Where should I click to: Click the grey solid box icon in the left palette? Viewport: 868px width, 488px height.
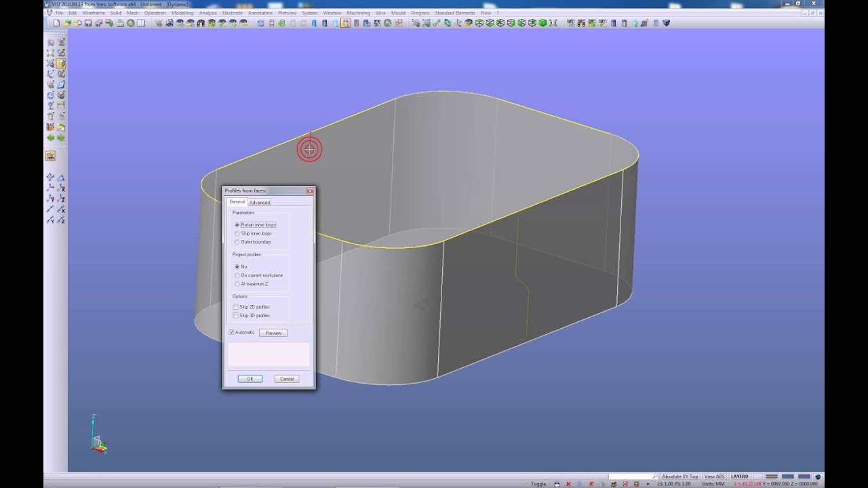tap(61, 95)
